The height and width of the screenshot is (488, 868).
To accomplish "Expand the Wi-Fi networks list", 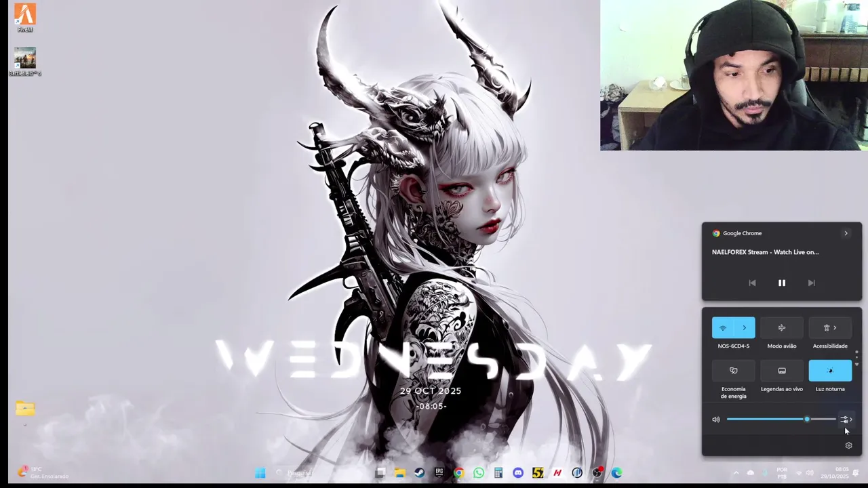I will (x=745, y=327).
